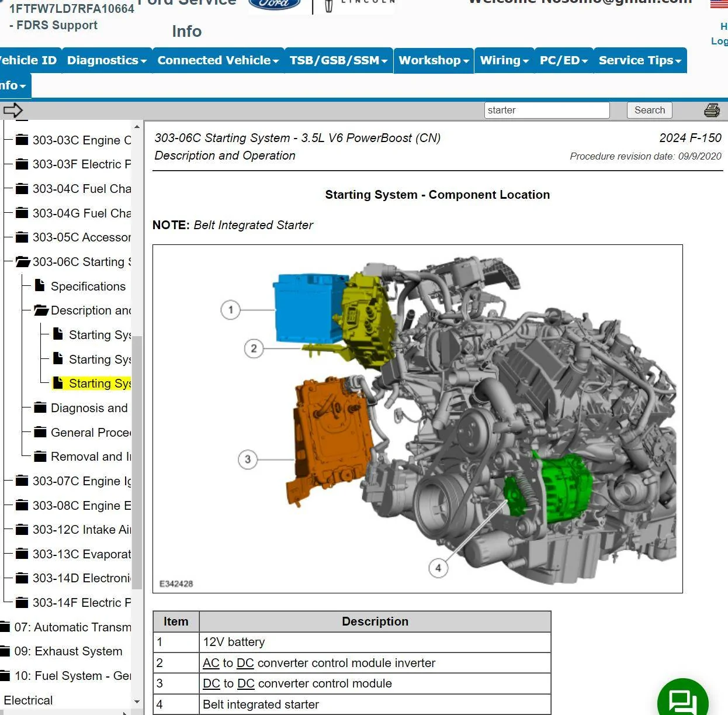Open the PC/ED dropdown menu
Viewport: 728px width, 715px height.
[564, 60]
